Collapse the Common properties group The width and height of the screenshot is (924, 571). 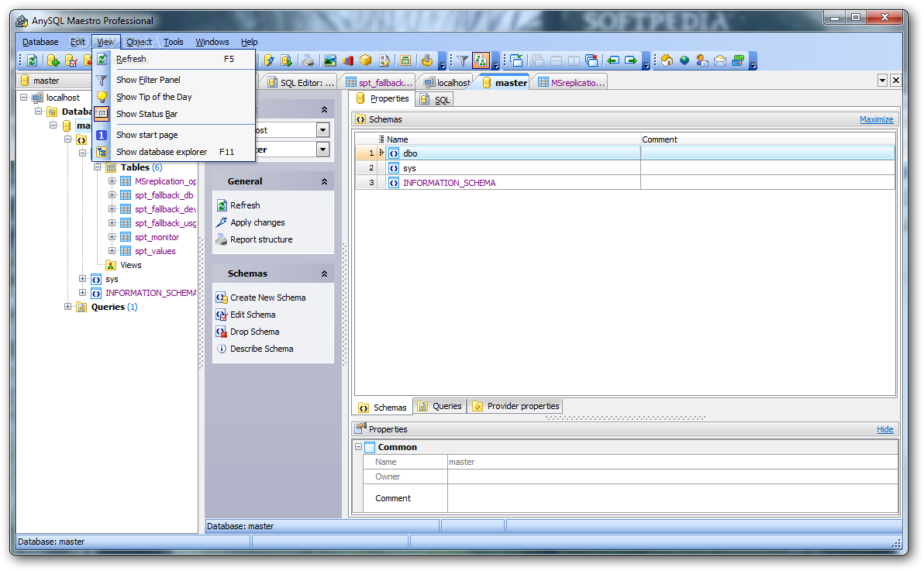pos(358,447)
